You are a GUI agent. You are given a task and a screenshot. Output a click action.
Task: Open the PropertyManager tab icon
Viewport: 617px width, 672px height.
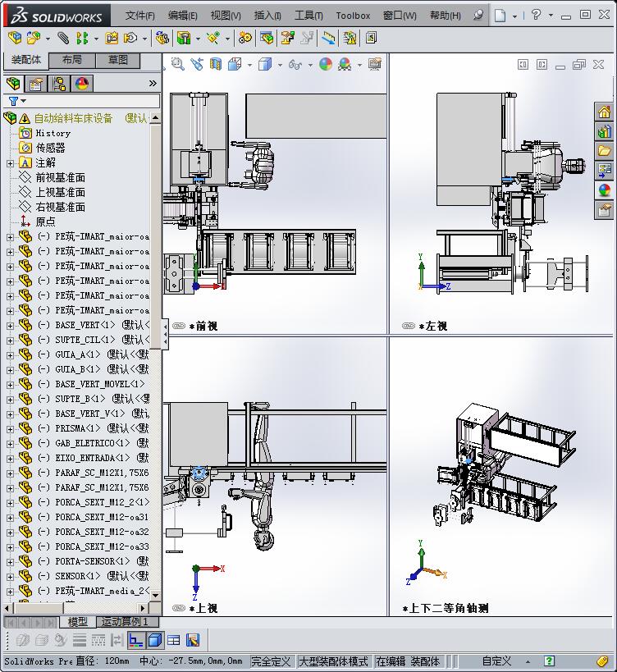point(36,84)
